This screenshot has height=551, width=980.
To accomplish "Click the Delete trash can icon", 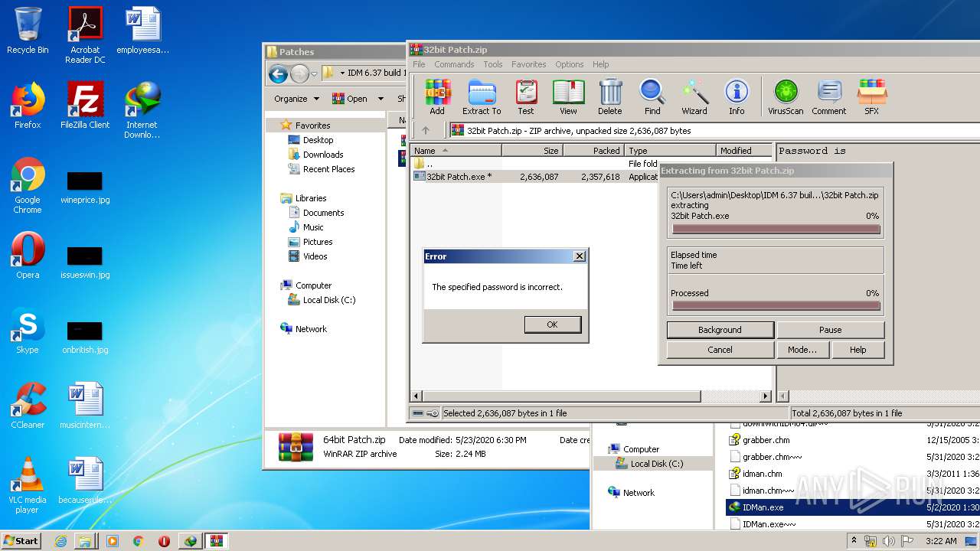I will [610, 97].
